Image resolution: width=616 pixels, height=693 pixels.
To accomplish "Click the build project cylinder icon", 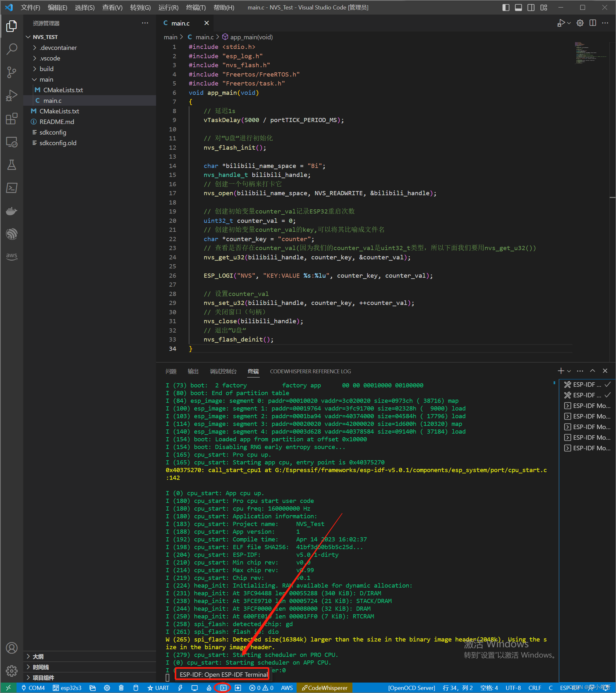I will coord(136,688).
